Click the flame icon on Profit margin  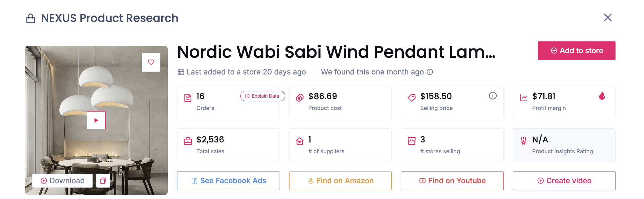point(602,96)
